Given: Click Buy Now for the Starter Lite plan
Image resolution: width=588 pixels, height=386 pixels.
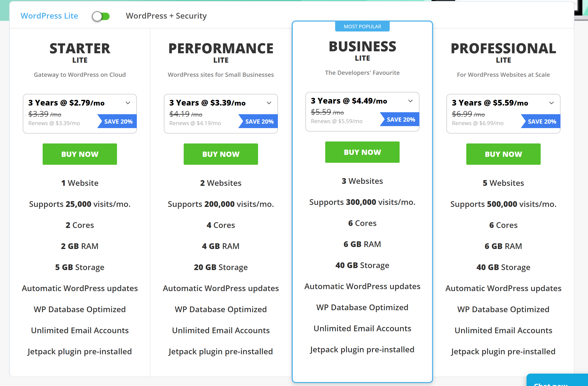Looking at the screenshot, I should (80, 154).
